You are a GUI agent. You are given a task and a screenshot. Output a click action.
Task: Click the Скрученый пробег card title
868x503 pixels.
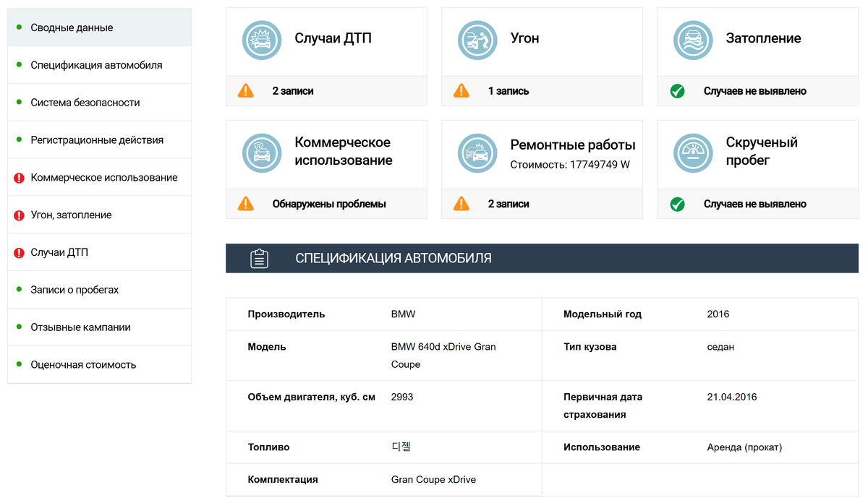coord(762,151)
